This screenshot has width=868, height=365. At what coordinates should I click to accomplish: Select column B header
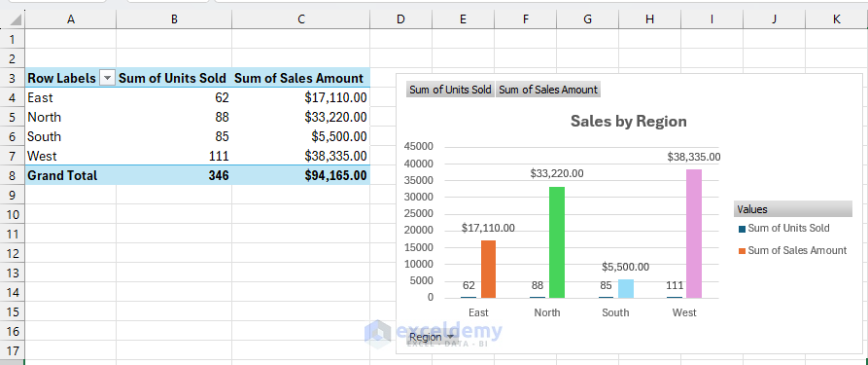click(x=174, y=19)
